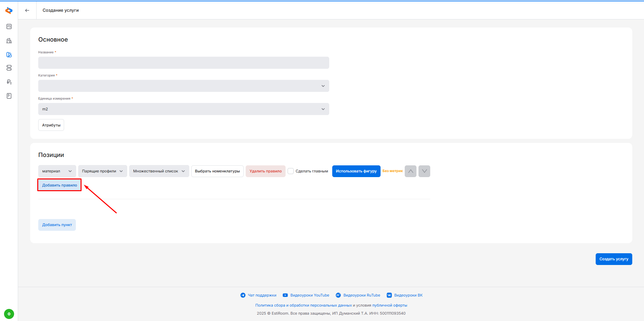
Task: Select the blue swatches sidebar icon
Action: [9, 55]
